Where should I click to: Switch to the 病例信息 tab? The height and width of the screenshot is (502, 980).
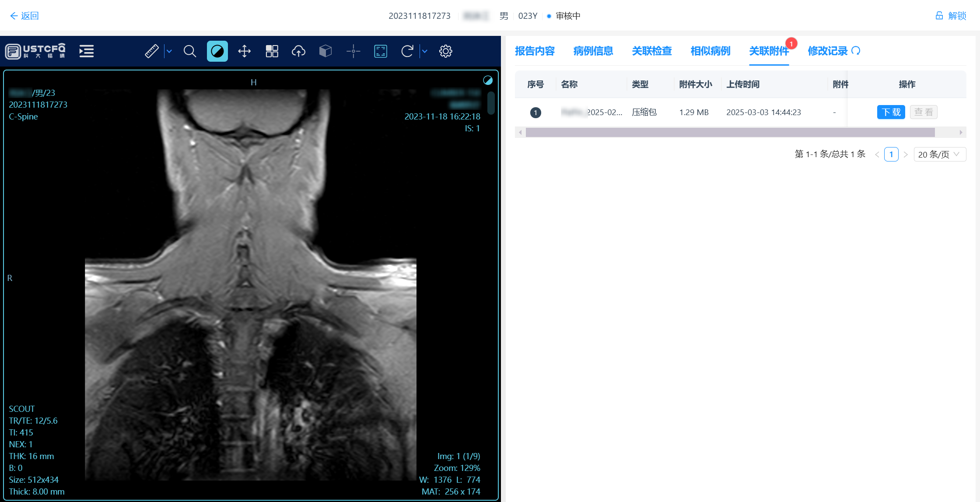[x=593, y=51]
